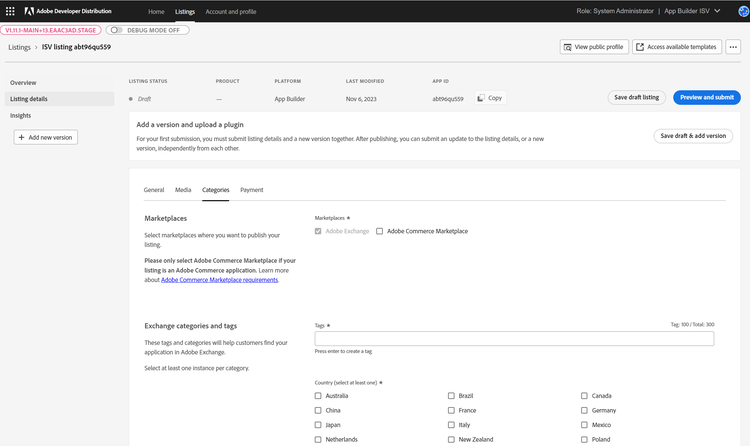Open Account and profile navigation item
This screenshot has height=446, width=750.
231,11
